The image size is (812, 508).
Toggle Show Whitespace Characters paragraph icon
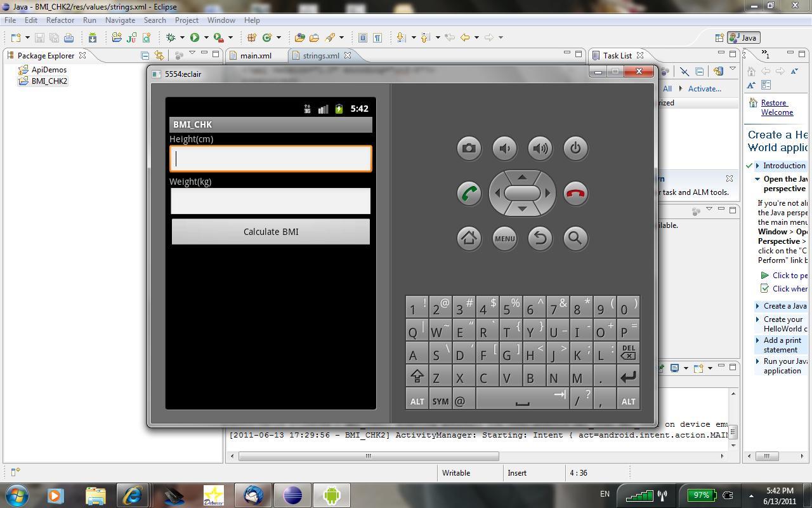(x=377, y=37)
